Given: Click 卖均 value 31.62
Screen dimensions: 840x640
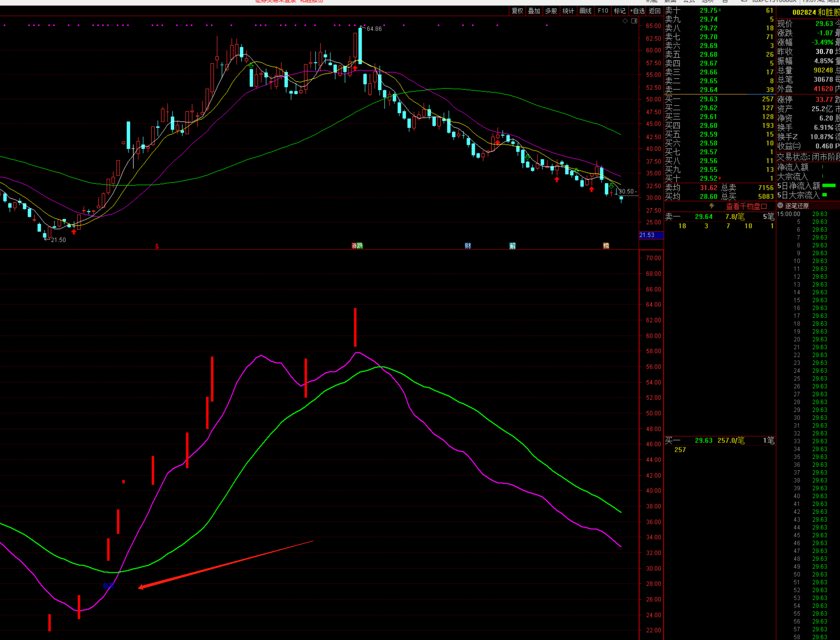Looking at the screenshot, I should [709, 188].
